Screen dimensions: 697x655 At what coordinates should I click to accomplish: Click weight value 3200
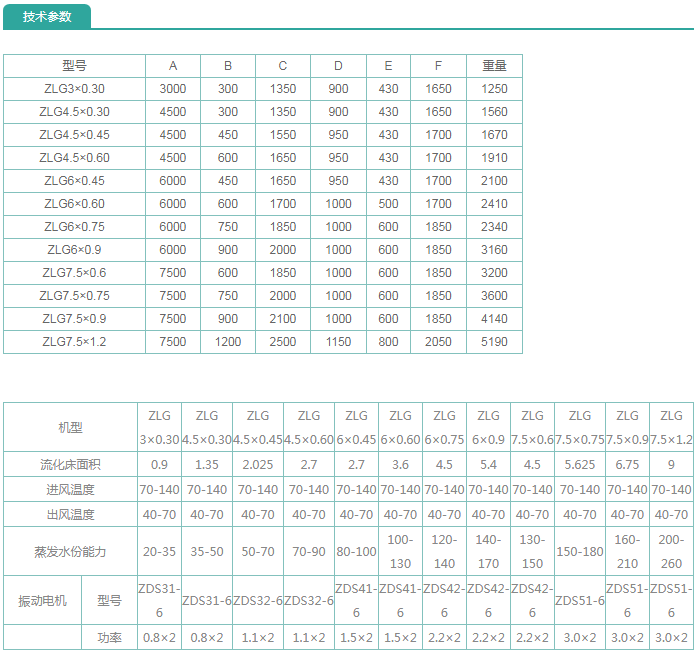[x=494, y=273]
